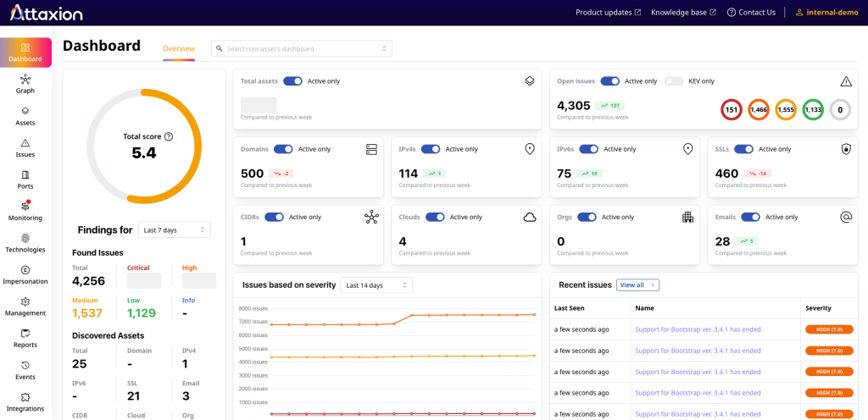Viewport: 868px width, 420px height.
Task: Toggle Active only for Domains
Action: point(283,149)
